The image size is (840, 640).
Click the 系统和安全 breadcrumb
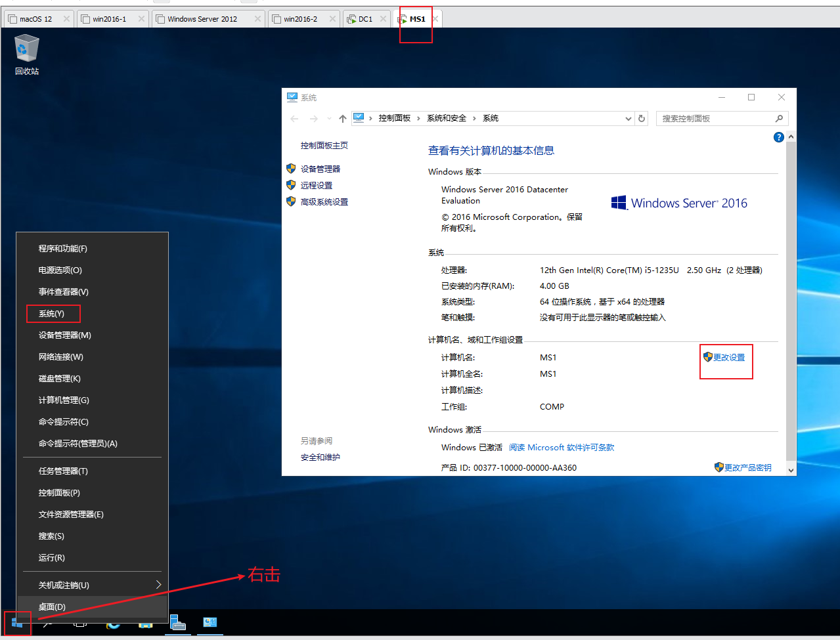[447, 118]
